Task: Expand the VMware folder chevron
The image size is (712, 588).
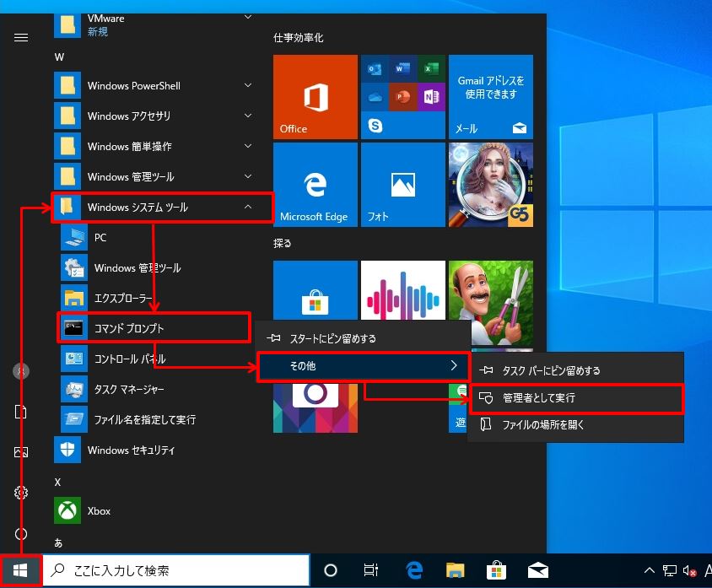Action: pyautogui.click(x=248, y=17)
